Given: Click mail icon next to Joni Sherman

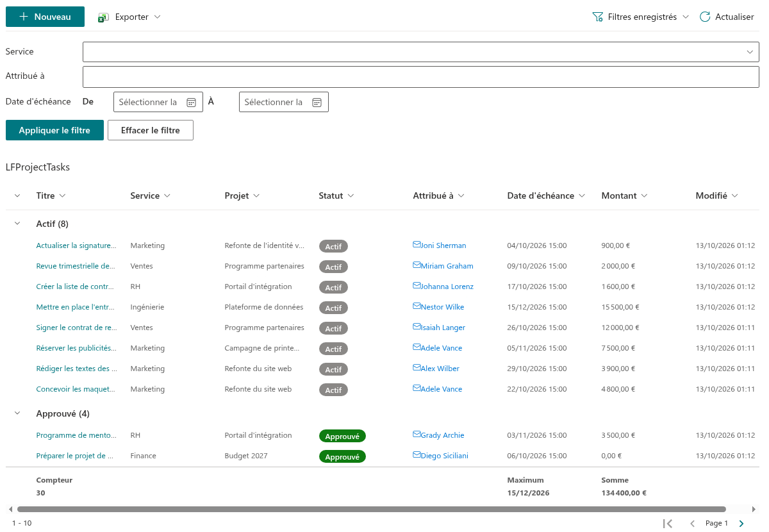Looking at the screenshot, I should tap(417, 245).
